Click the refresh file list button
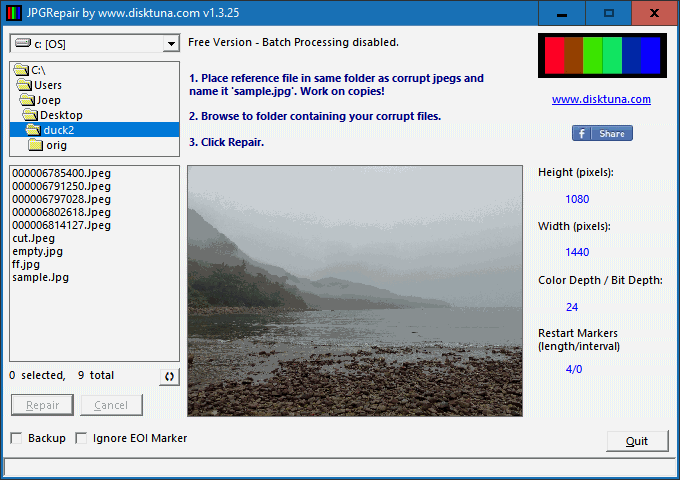The image size is (680, 480). [169, 376]
